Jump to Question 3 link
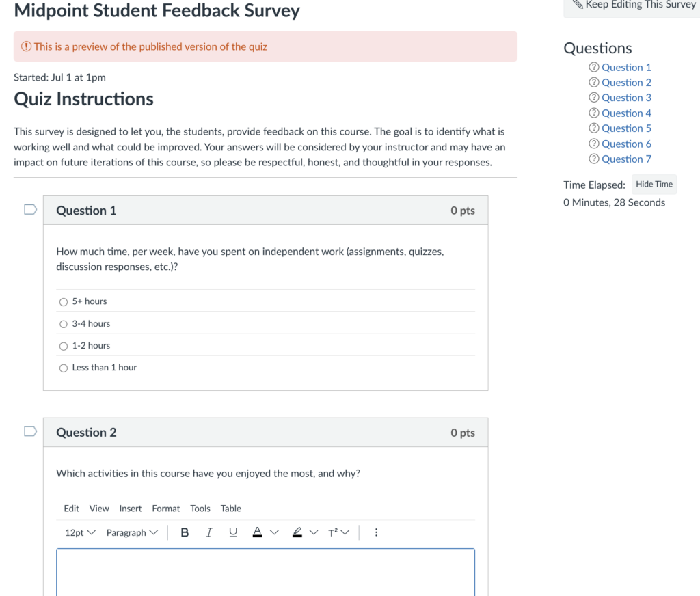 (x=626, y=98)
